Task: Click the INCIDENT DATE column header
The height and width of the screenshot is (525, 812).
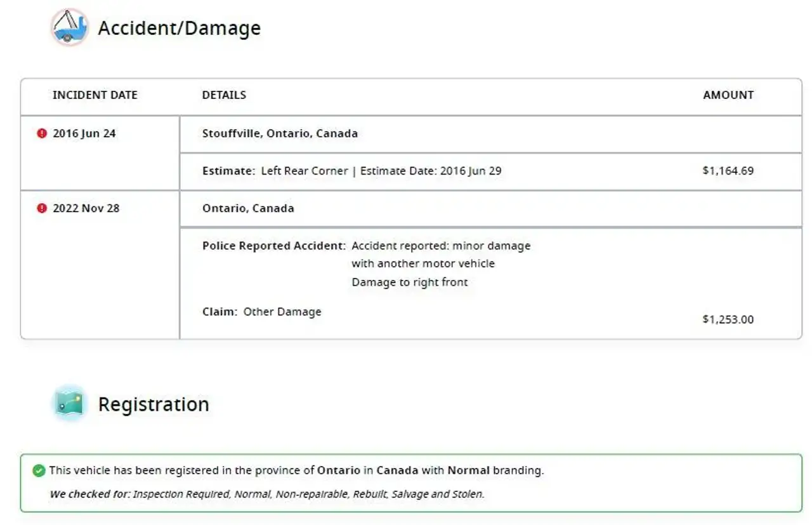Action: [95, 95]
